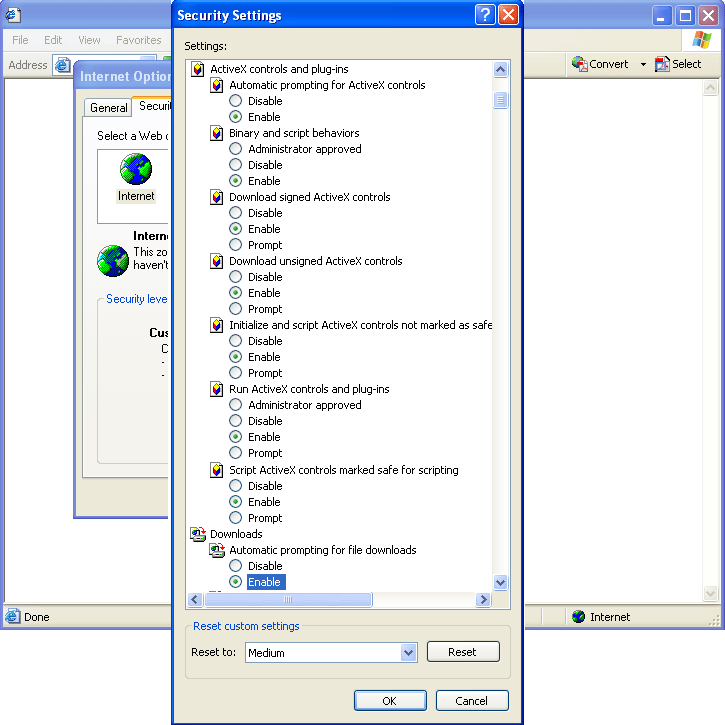This screenshot has height=725, width=725.
Task: Click the Internet zone globe icon
Action: click(x=136, y=170)
